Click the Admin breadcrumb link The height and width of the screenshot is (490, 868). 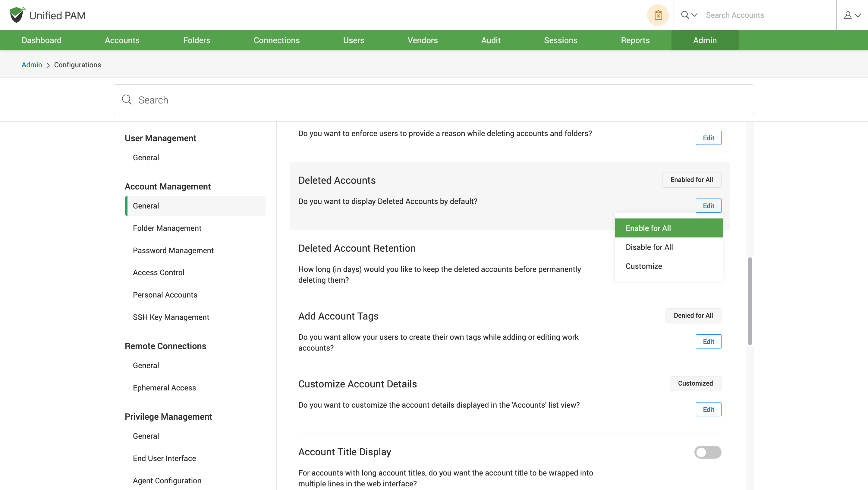click(x=32, y=65)
